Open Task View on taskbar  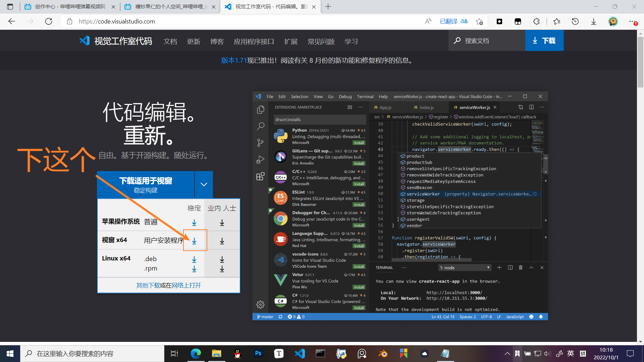pyautogui.click(x=174, y=354)
